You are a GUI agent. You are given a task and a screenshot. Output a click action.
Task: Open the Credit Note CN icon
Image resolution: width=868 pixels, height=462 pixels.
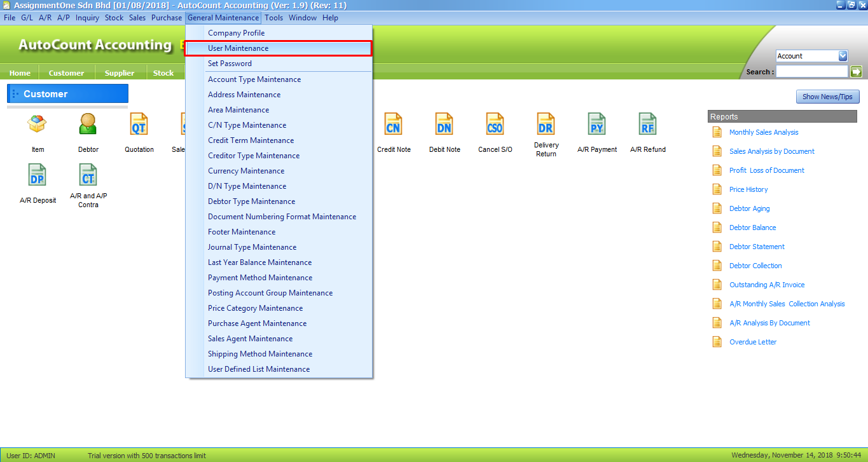pyautogui.click(x=394, y=124)
